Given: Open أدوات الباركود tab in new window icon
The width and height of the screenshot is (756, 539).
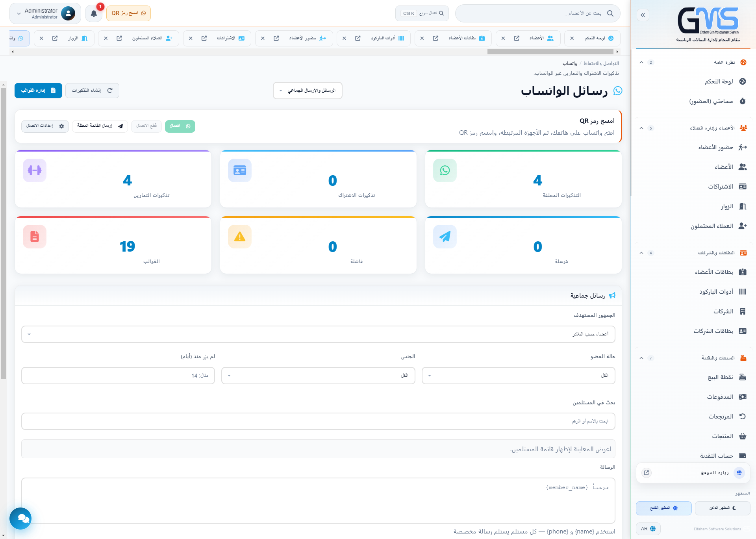Looking at the screenshot, I should click(358, 38).
